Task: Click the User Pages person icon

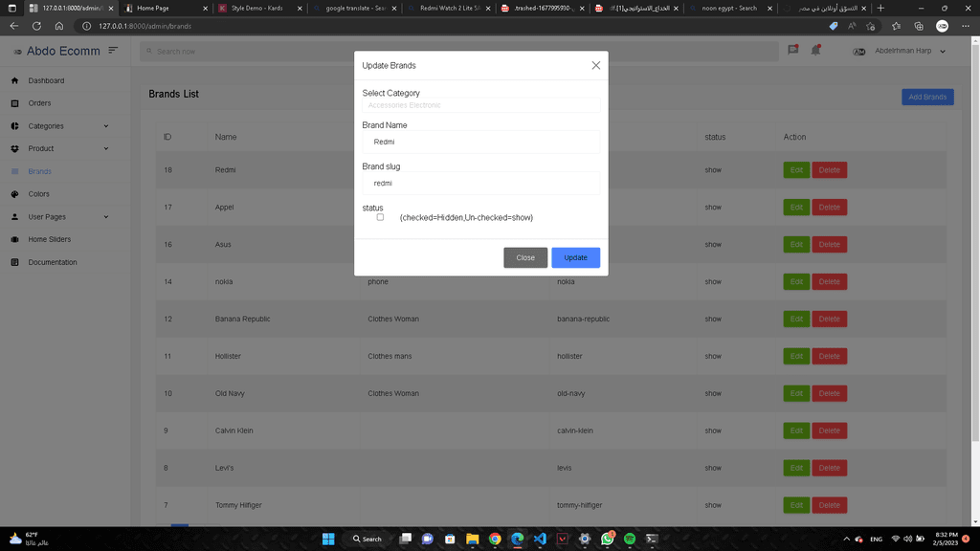Action: point(15,217)
